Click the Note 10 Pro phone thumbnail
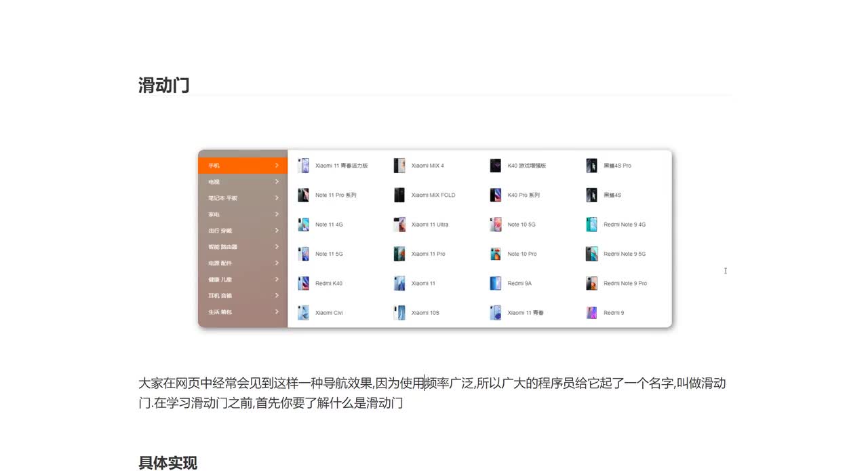This screenshot has height=471, width=868. pos(496,254)
